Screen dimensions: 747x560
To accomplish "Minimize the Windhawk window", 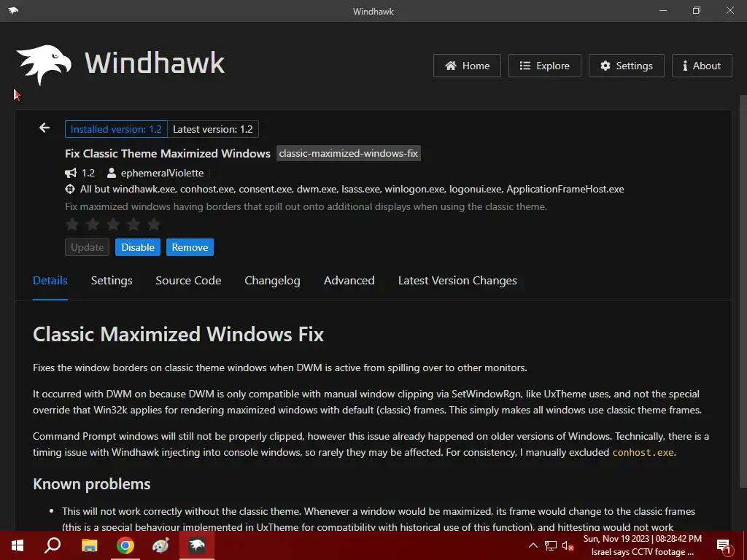I will point(662,10).
